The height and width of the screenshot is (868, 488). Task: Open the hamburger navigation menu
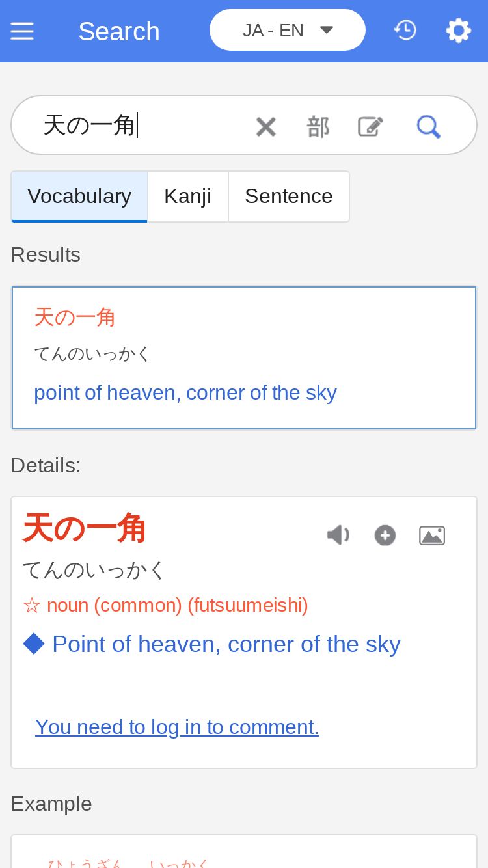pos(22,31)
